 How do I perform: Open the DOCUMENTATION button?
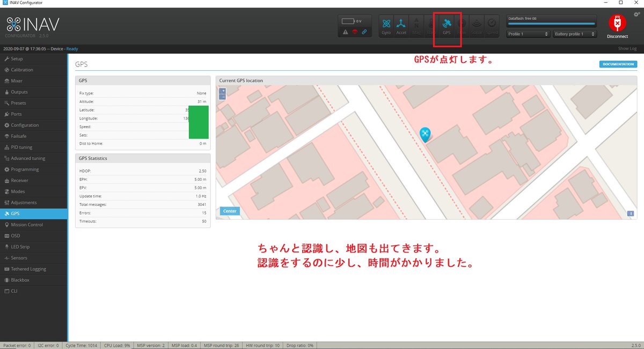pos(619,64)
